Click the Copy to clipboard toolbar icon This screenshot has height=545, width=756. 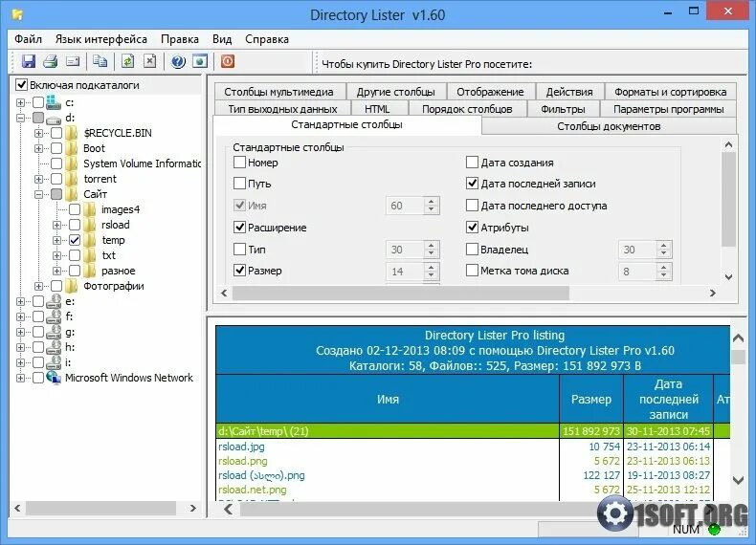100,61
